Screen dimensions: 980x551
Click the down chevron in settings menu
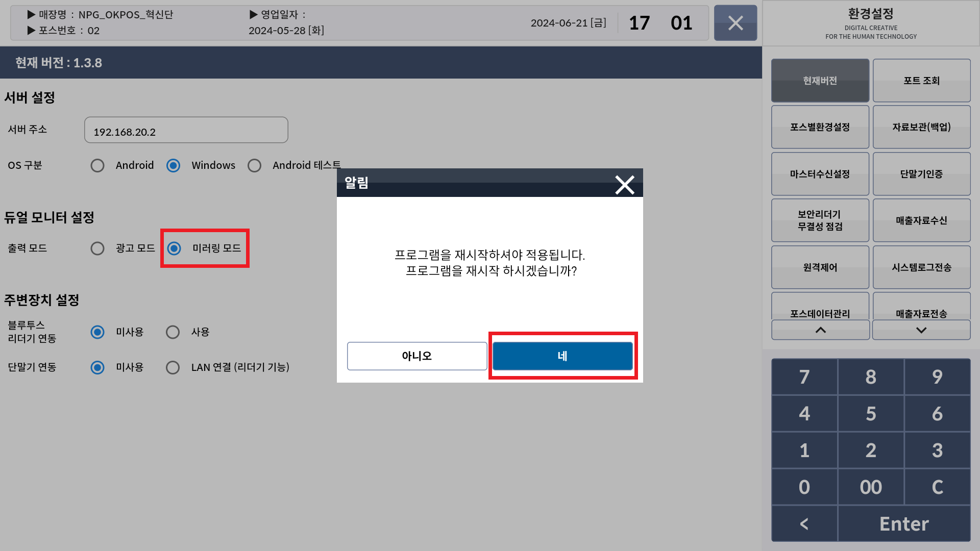tap(921, 330)
